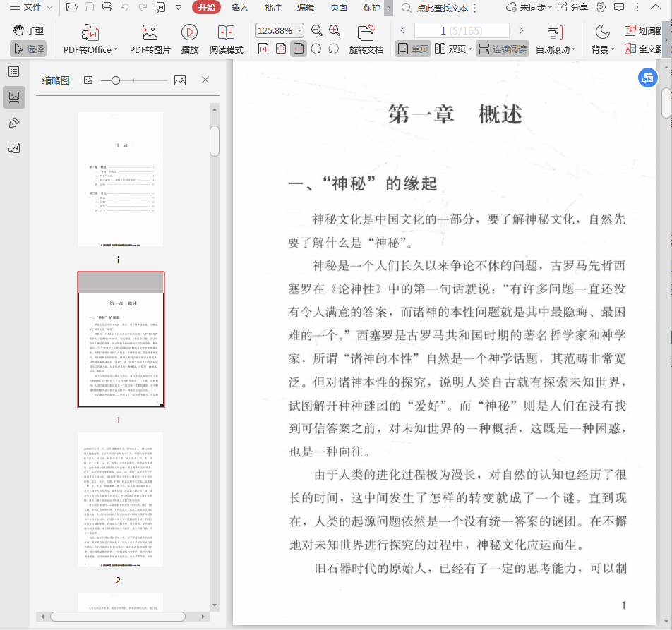The width and height of the screenshot is (672, 630).
Task: Open the 批注 tab
Action: pos(273,8)
